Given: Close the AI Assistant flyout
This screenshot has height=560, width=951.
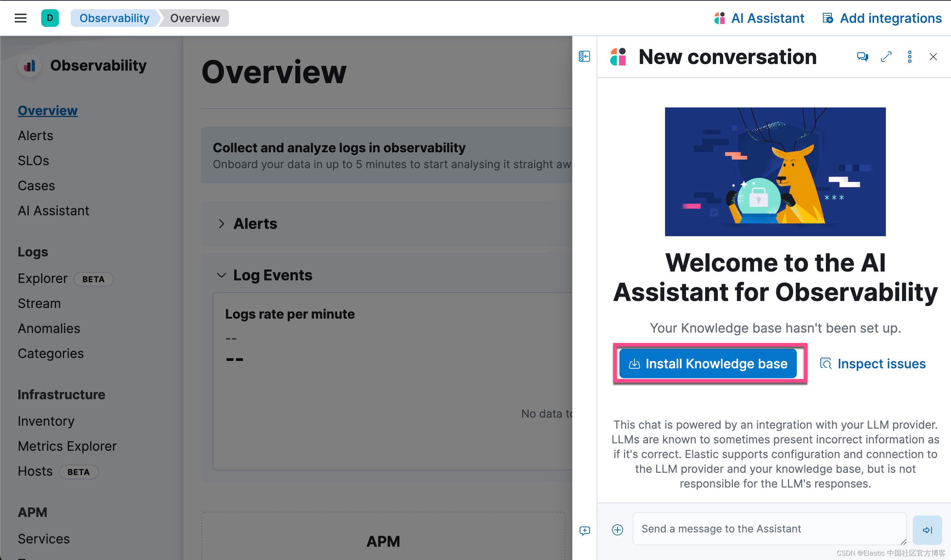Looking at the screenshot, I should (933, 57).
